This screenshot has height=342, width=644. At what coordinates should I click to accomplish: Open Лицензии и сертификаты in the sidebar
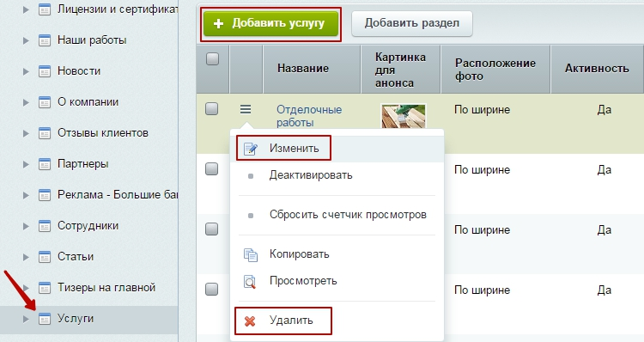click(118, 9)
